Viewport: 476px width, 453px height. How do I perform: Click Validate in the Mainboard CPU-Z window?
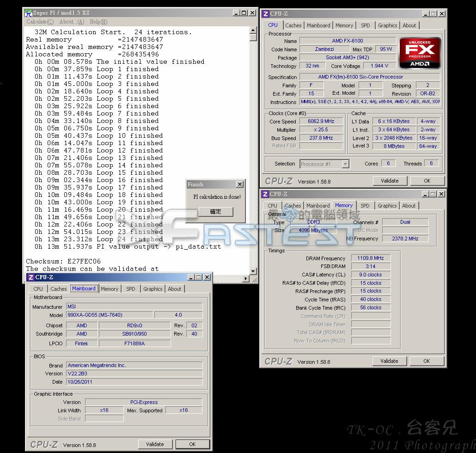[155, 444]
